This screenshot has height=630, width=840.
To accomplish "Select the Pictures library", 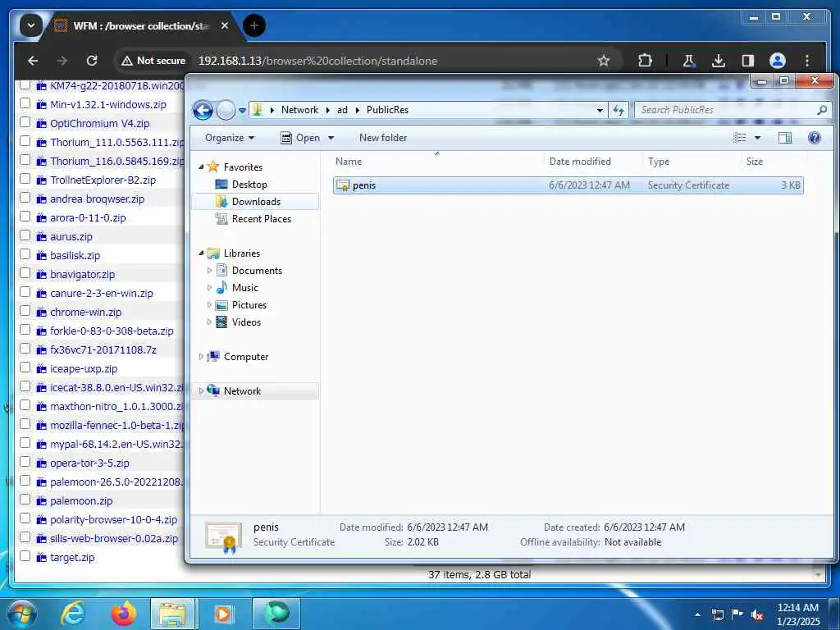I will (249, 305).
